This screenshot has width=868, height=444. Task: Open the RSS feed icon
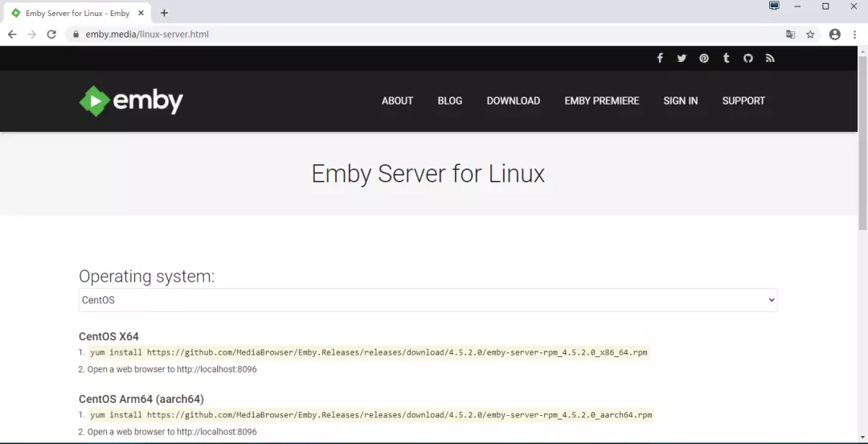[x=770, y=58]
